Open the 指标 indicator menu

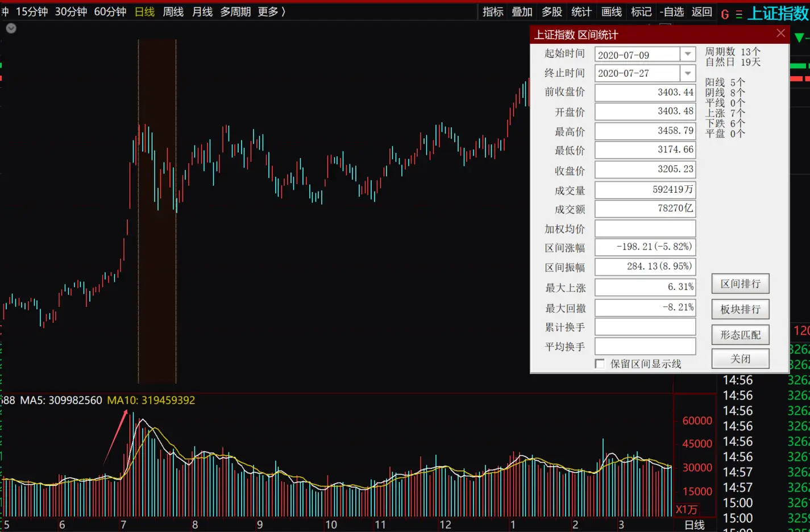(x=493, y=12)
